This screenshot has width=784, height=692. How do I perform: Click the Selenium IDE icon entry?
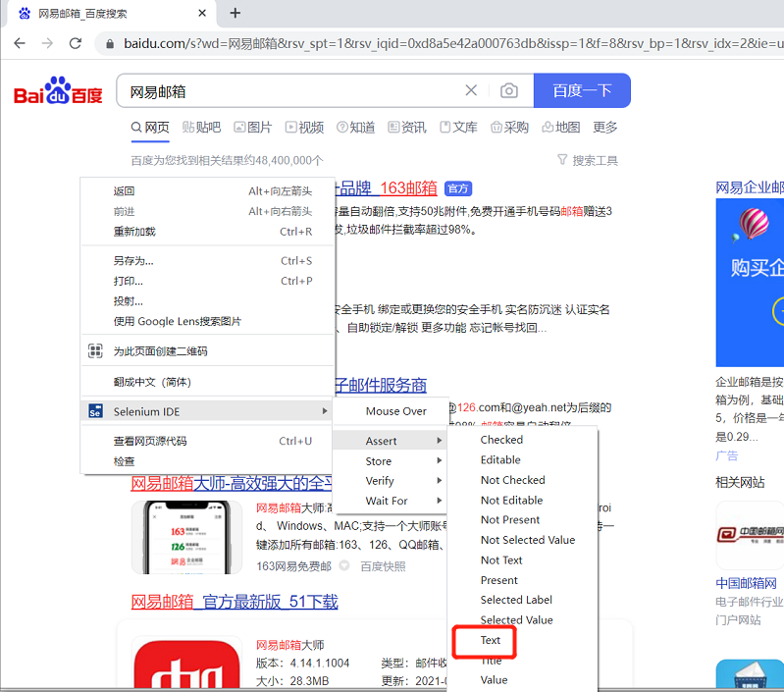[95, 411]
